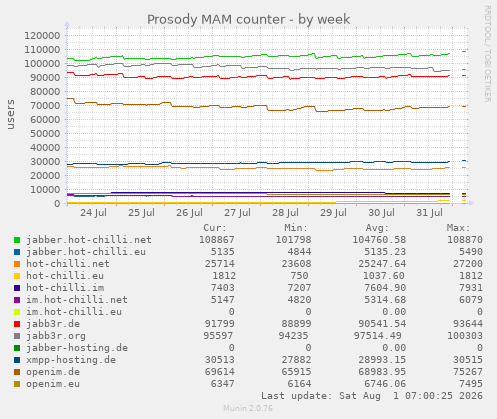The width and height of the screenshot is (497, 419).
Task: Click the yellow hot-chilli.eu legend swatch
Action: tap(17, 276)
